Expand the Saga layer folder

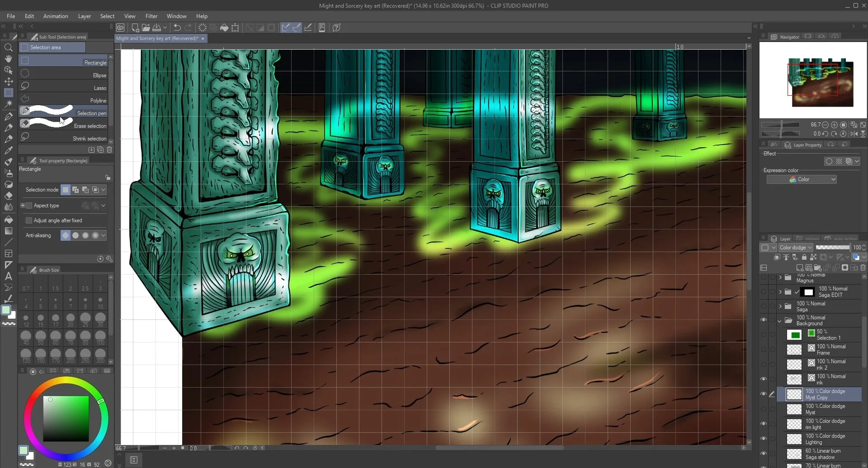[780, 306]
